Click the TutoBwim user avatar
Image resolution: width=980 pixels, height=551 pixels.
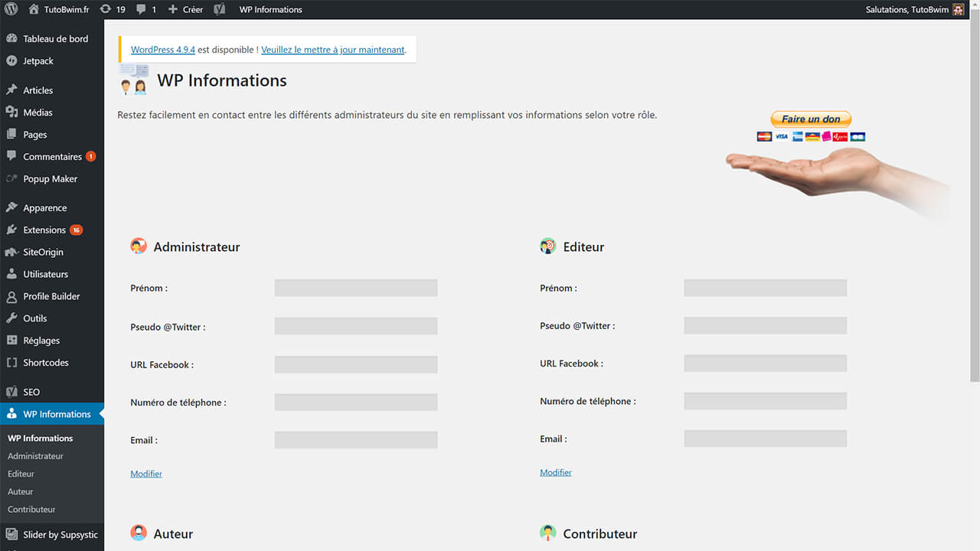coord(958,9)
